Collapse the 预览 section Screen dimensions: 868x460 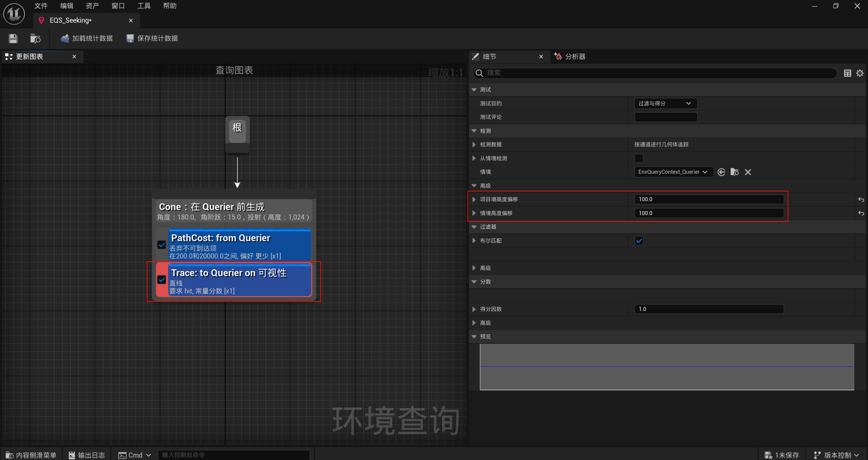(474, 337)
